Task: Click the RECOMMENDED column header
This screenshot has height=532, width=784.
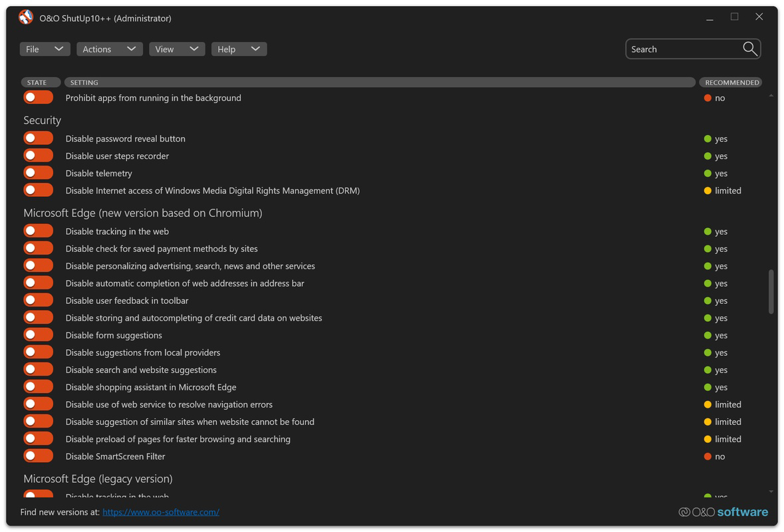Action: (x=731, y=82)
